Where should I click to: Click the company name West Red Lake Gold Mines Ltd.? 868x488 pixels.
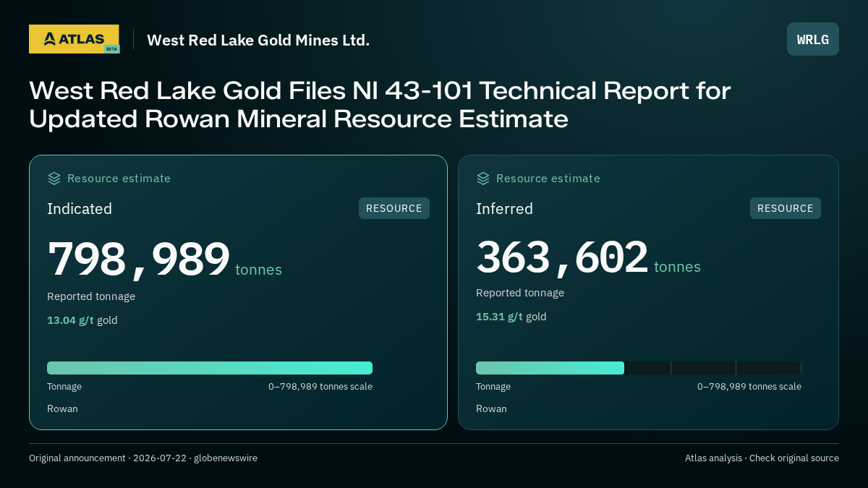tap(258, 40)
